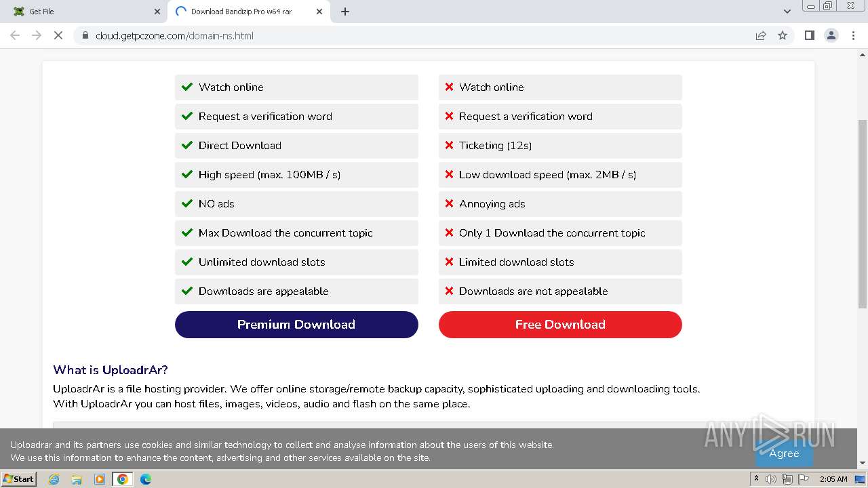This screenshot has width=868, height=488.
Task: Click the 'What is UploadrAr?' heading
Action: [x=111, y=370]
